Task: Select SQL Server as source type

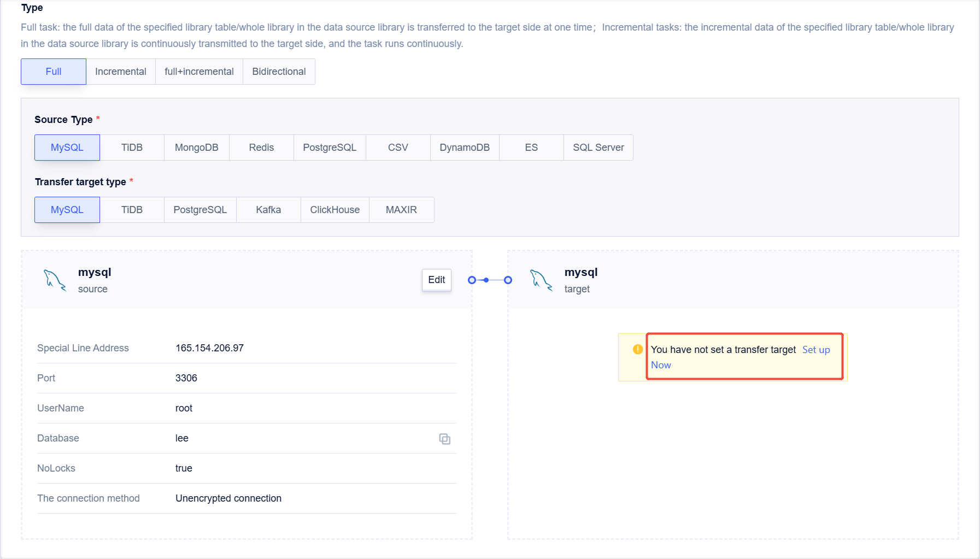Action: 598,148
